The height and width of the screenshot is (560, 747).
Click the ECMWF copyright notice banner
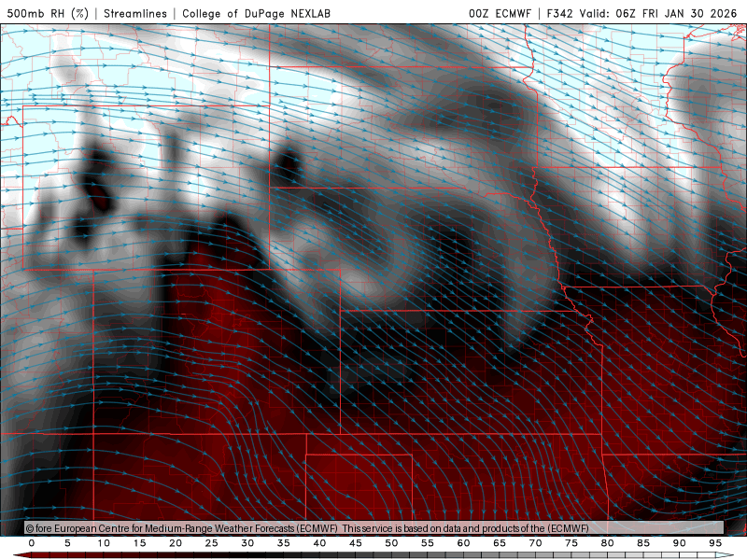[374, 528]
